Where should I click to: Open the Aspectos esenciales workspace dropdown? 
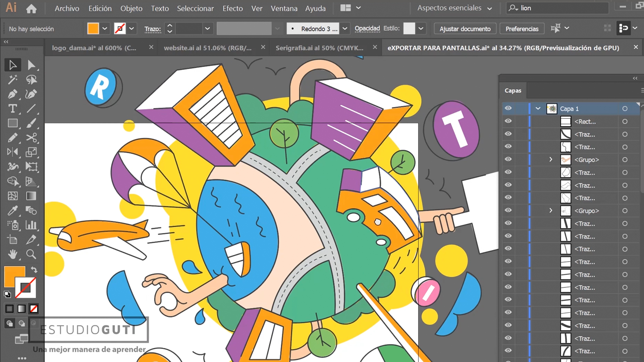[x=454, y=8]
